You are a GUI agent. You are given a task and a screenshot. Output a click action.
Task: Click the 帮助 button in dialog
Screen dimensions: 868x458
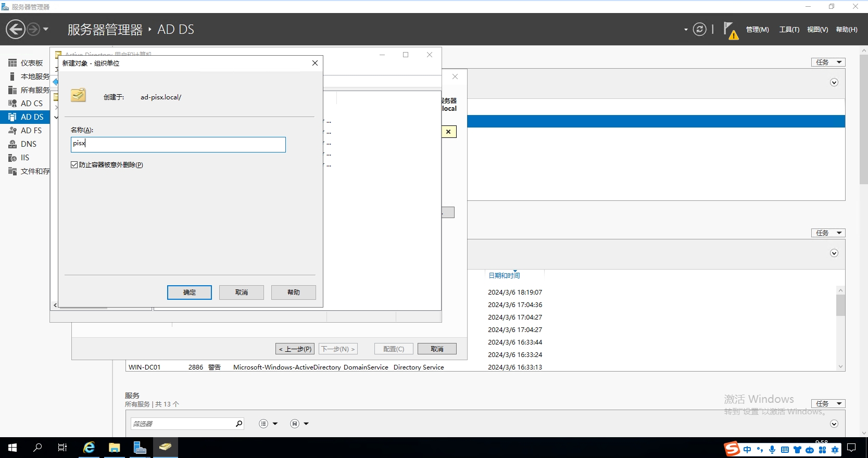[293, 292]
